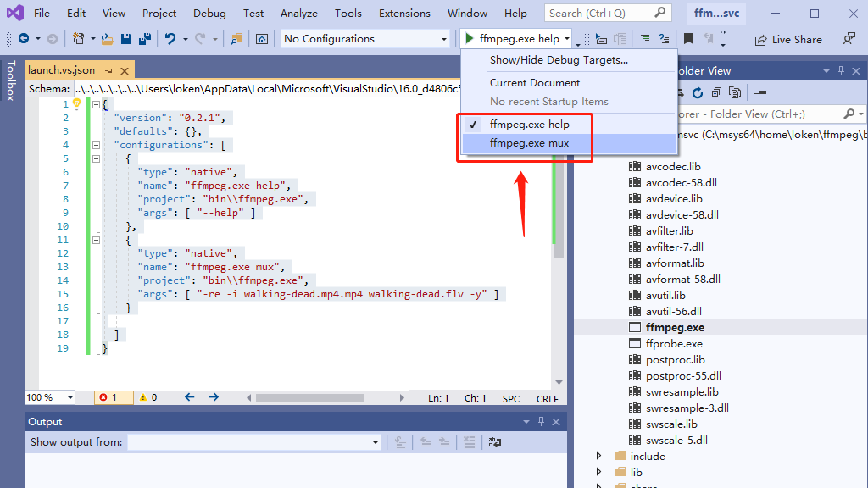This screenshot has height=488, width=868.
Task: Open the Output window options dropdown
Action: pos(526,422)
